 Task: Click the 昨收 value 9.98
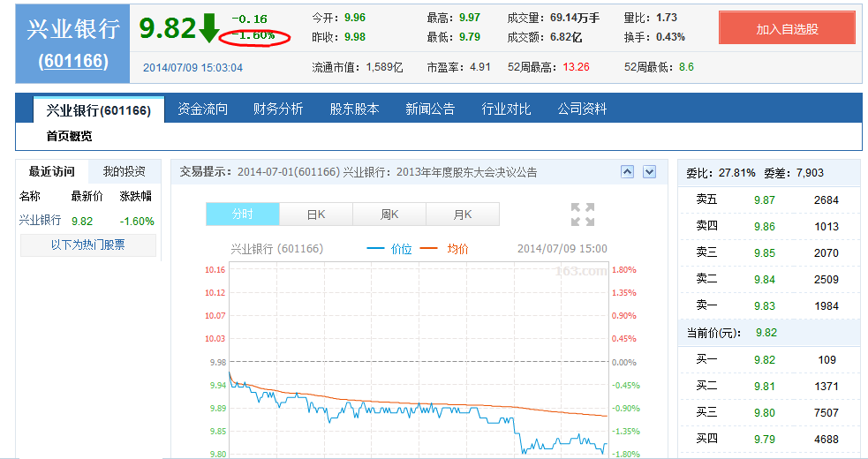pos(355,37)
